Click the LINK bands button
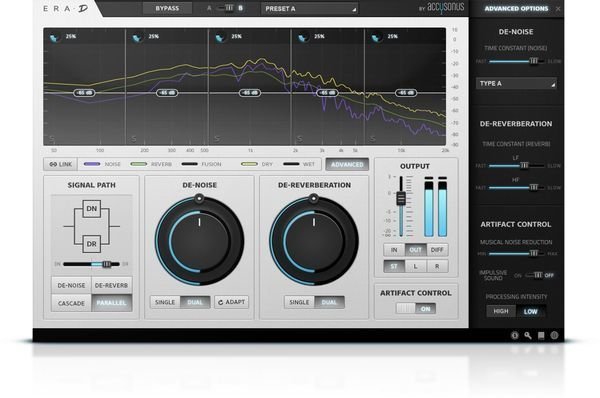The height and width of the screenshot is (398, 600). 60,164
